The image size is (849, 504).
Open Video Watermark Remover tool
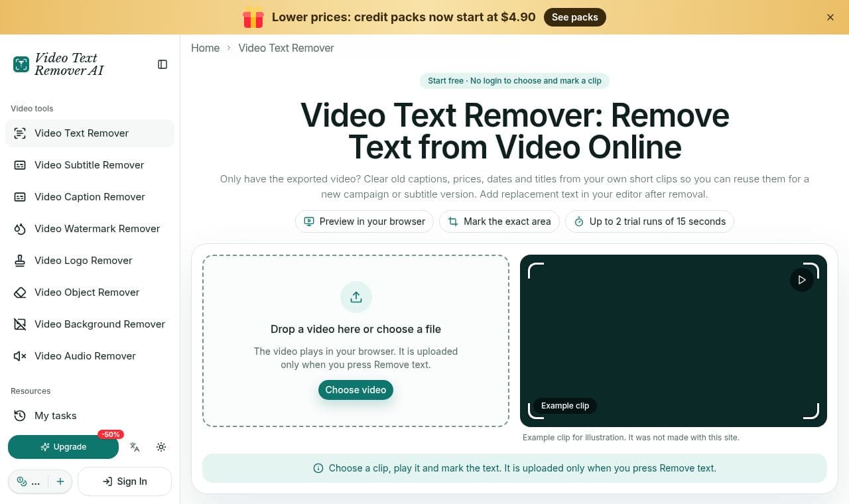[90, 229]
